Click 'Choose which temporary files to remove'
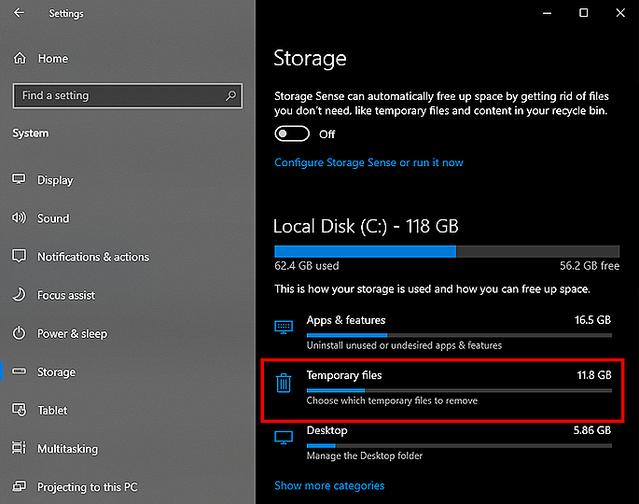Image resolution: width=639 pixels, height=504 pixels. coord(392,401)
